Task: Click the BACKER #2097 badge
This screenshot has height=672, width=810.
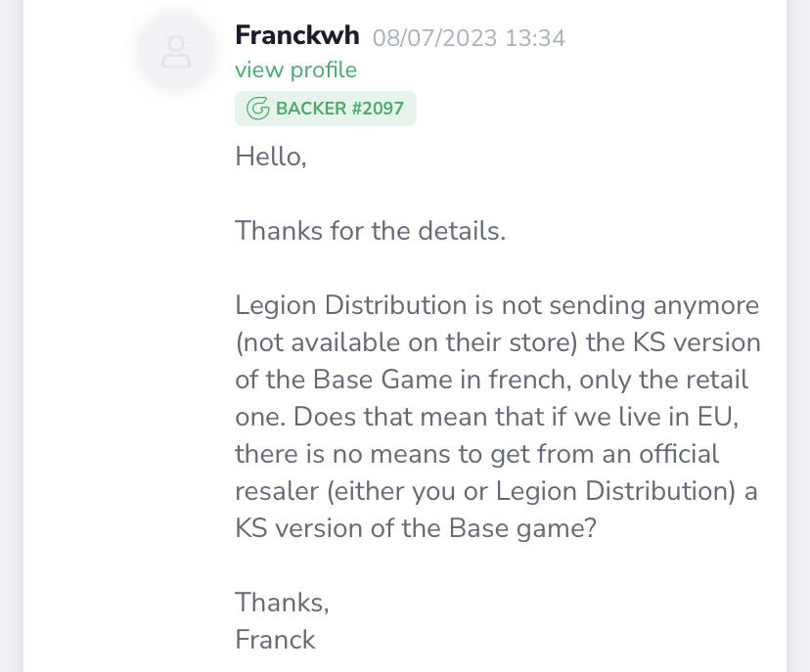Action: 326,109
